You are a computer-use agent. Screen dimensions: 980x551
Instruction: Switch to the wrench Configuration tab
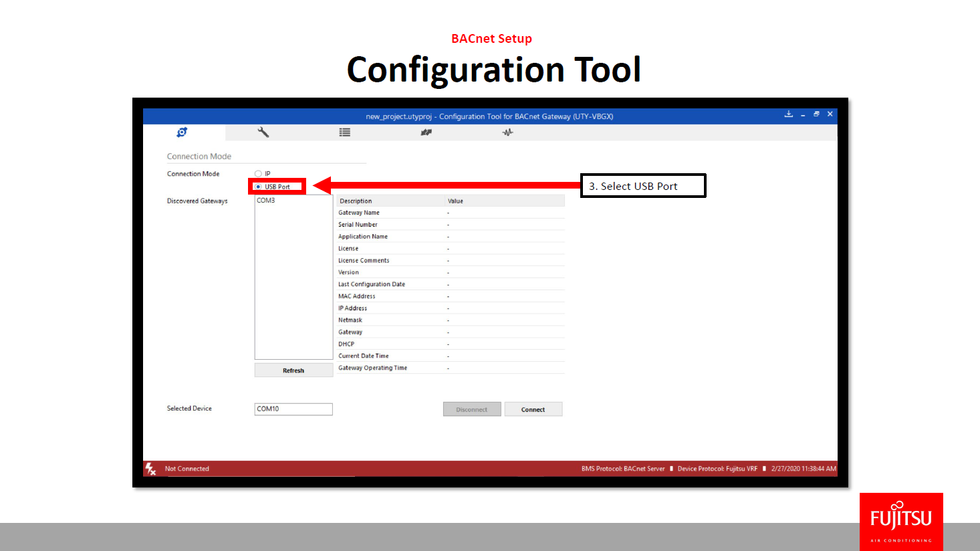tap(263, 132)
